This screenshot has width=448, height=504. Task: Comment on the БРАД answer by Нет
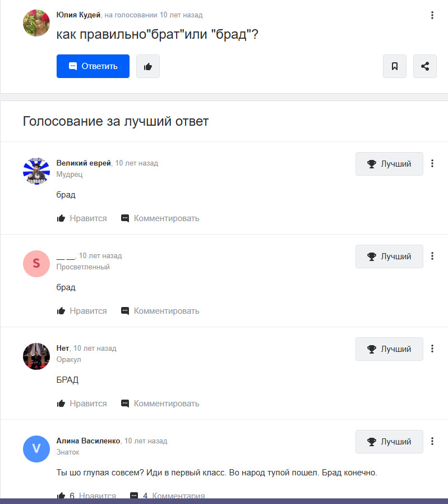(160, 404)
